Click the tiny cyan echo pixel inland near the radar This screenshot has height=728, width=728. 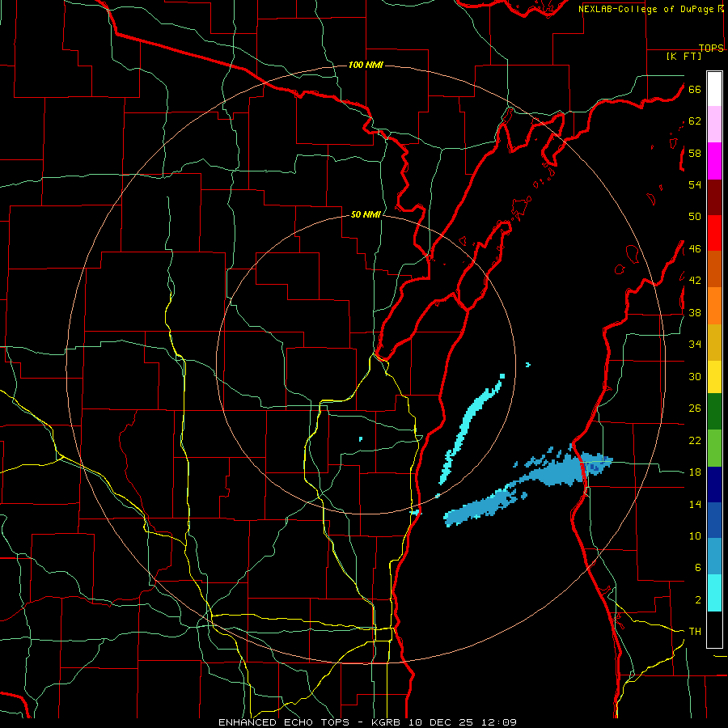361,438
